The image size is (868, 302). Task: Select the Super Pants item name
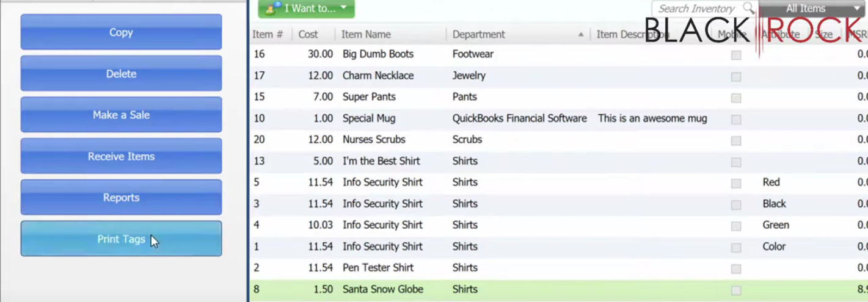click(369, 97)
